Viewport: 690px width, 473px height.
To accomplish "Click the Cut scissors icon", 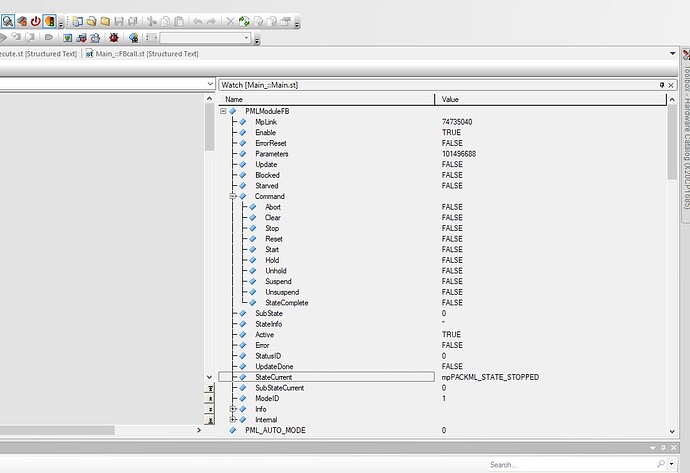I will [x=152, y=21].
